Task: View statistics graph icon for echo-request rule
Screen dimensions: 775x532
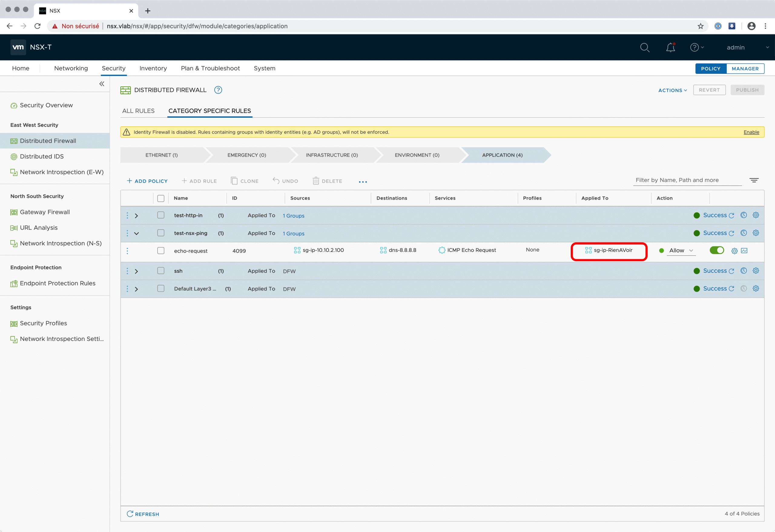Action: tap(744, 251)
